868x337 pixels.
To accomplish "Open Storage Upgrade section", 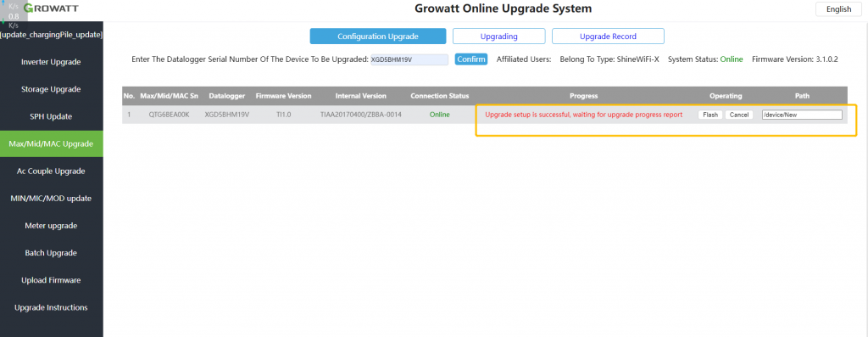I will [x=51, y=89].
